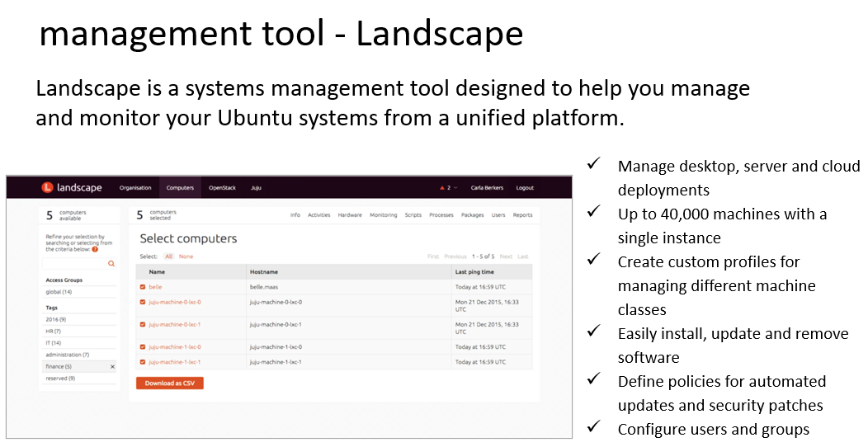Uncheck the juju-machine-1-lxc-1 checkbox
The height and width of the screenshot is (447, 868).
[143, 362]
